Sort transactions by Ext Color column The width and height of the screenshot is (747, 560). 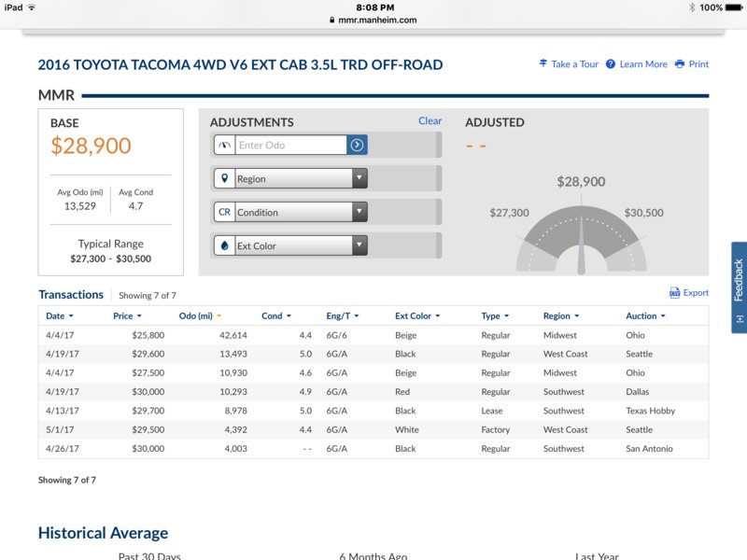click(417, 315)
